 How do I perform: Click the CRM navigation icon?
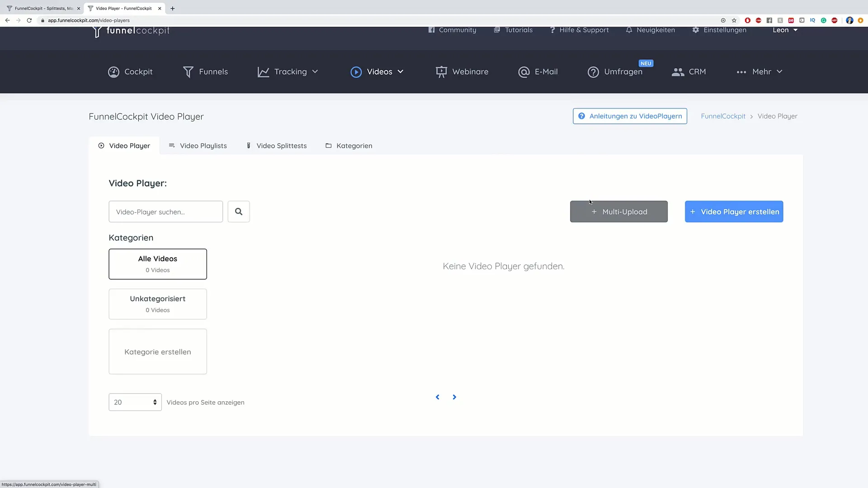(677, 71)
